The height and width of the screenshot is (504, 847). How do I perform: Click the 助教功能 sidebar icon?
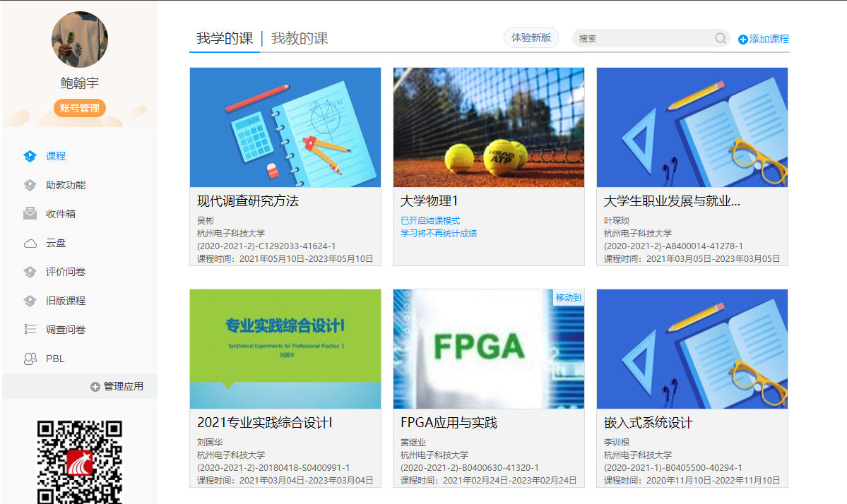pos(30,185)
